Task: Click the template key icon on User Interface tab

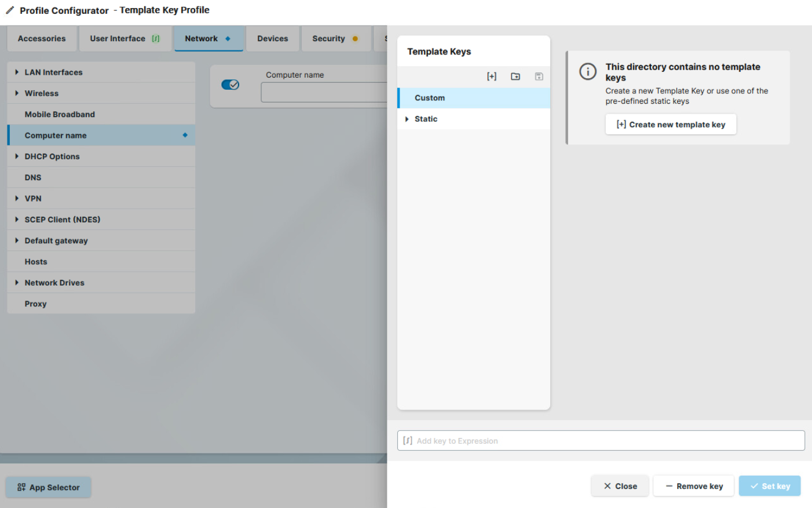Action: click(155, 39)
